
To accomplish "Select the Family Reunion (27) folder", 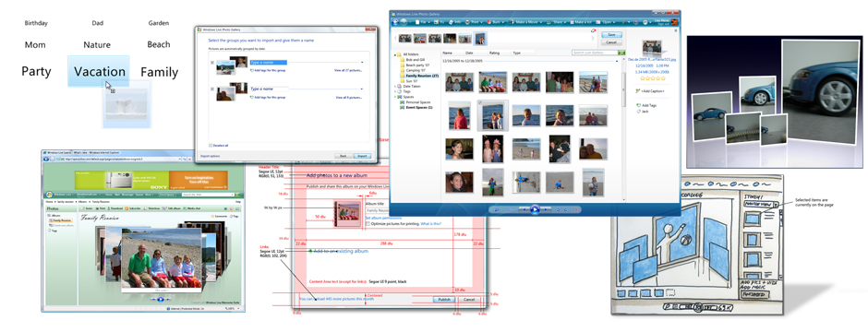I will pos(418,76).
